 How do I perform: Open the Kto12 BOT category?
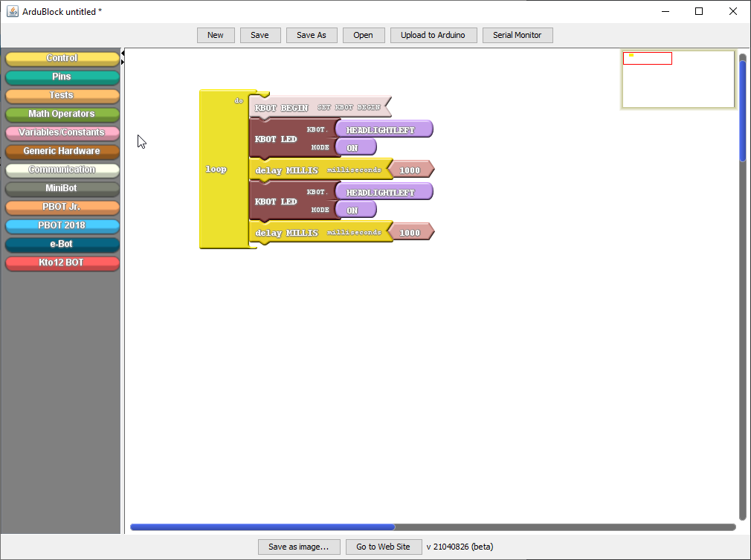[x=62, y=263]
